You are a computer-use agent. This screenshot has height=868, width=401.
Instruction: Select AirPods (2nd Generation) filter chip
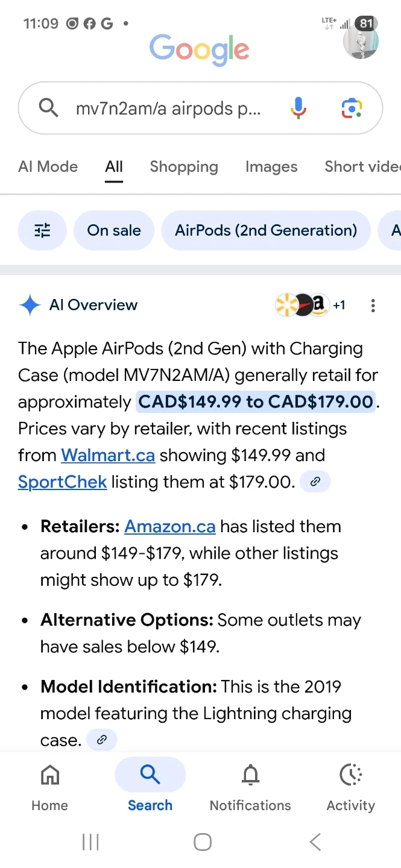266,230
